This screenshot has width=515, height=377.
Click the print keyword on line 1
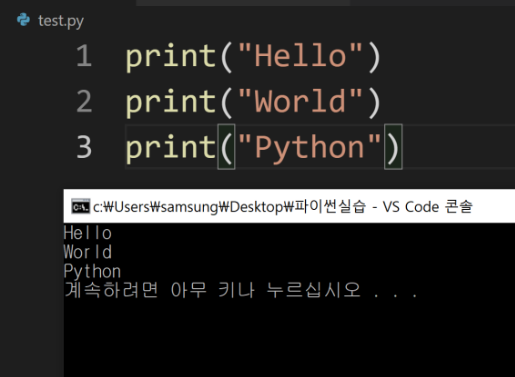click(171, 57)
